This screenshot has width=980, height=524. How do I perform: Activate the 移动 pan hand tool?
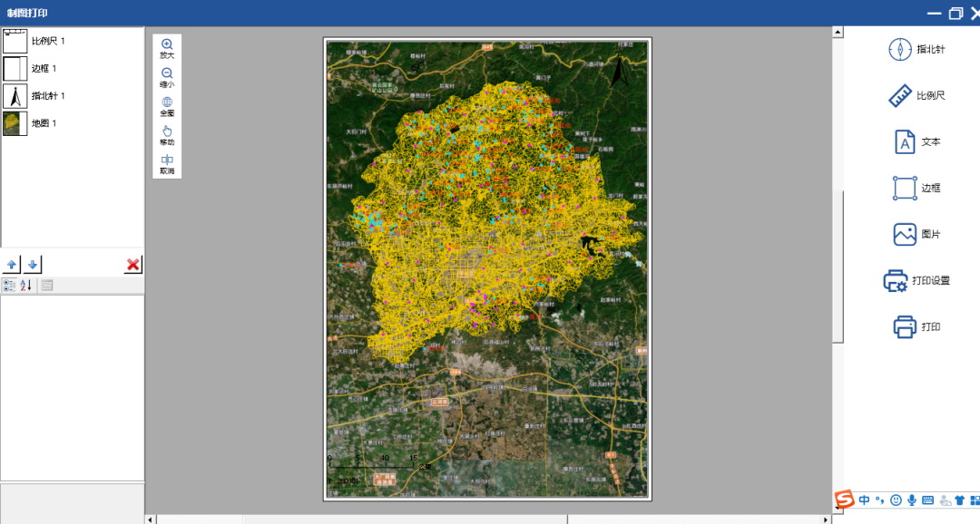click(167, 135)
